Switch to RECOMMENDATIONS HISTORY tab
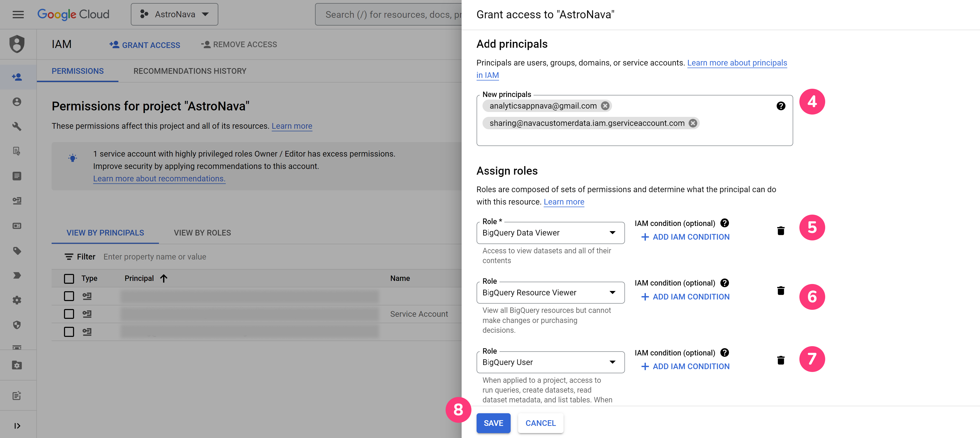The image size is (980, 438). tap(190, 71)
